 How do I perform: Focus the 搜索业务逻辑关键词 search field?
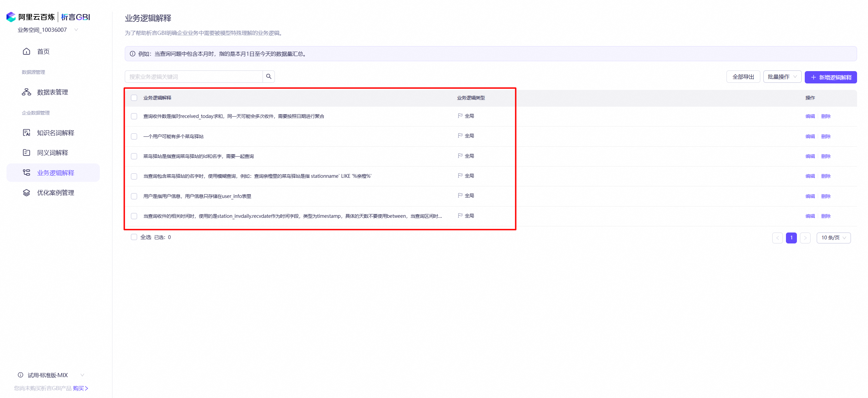(x=194, y=77)
